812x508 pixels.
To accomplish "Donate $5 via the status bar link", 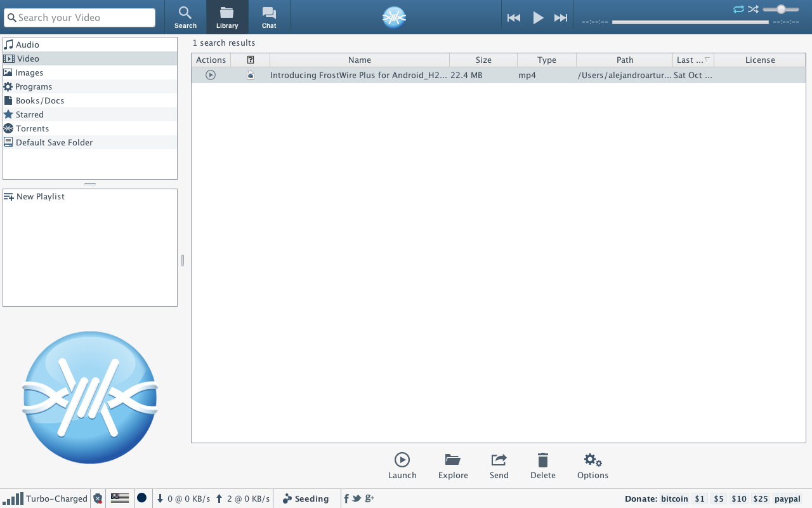I will click(719, 498).
